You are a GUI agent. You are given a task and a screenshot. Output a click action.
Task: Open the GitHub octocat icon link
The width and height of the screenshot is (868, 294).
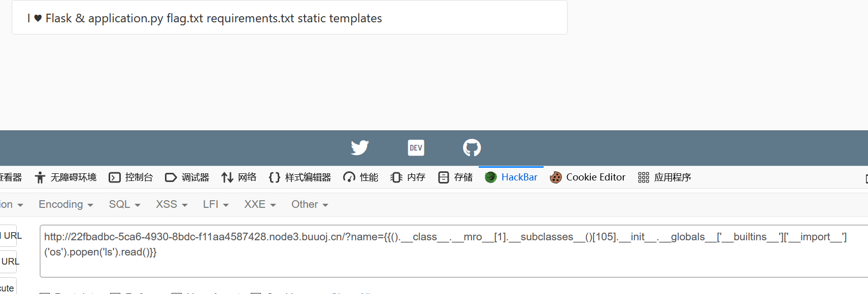pos(472,148)
